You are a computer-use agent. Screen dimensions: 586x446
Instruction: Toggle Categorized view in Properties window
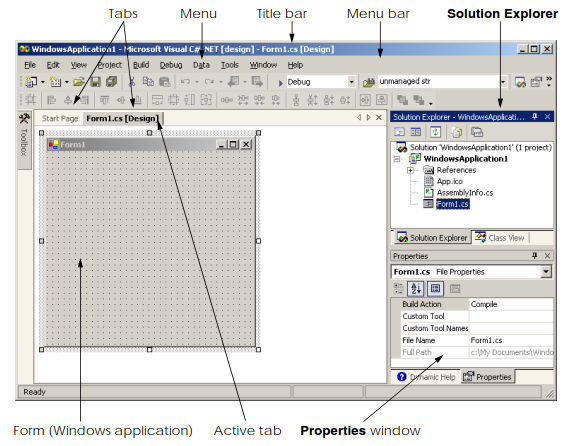[x=399, y=289]
